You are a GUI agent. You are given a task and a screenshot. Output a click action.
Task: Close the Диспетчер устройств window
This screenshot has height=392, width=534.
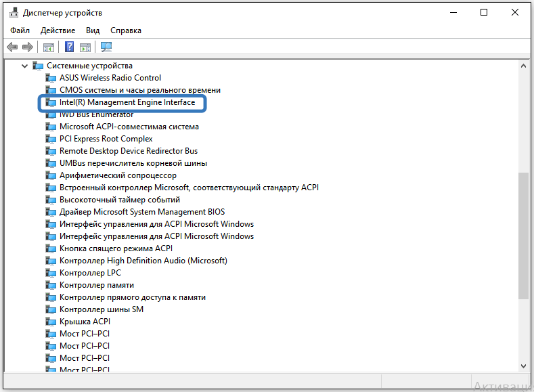515,13
